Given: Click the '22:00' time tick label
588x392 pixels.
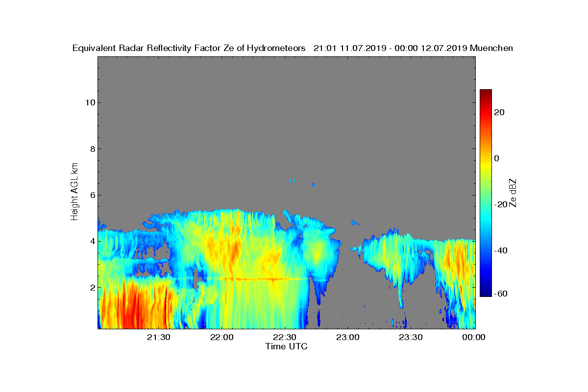Looking at the screenshot, I should tap(221, 337).
